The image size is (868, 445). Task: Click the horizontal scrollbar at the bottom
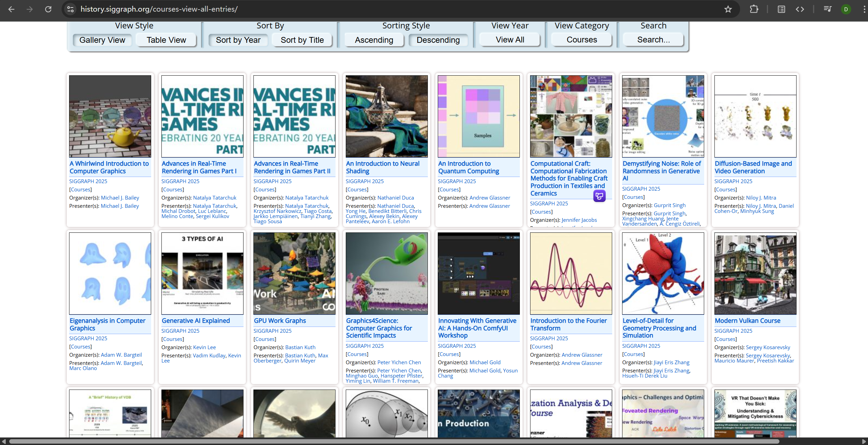[393, 441]
